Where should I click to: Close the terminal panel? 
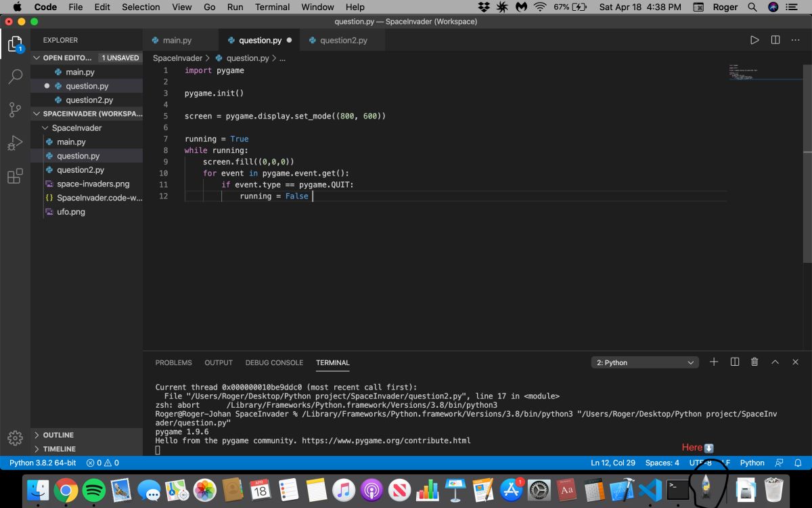[796, 362]
